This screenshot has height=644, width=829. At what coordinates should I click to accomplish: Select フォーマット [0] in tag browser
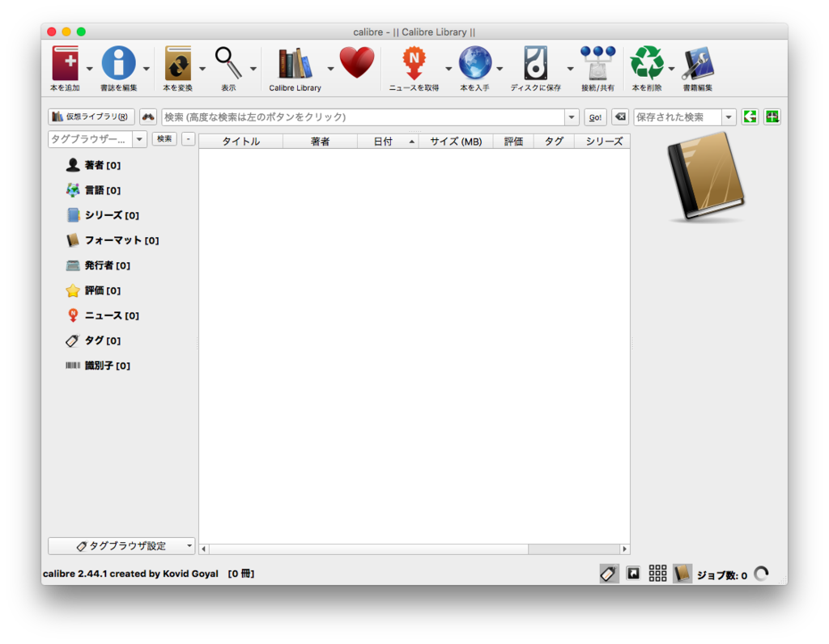[x=113, y=240]
